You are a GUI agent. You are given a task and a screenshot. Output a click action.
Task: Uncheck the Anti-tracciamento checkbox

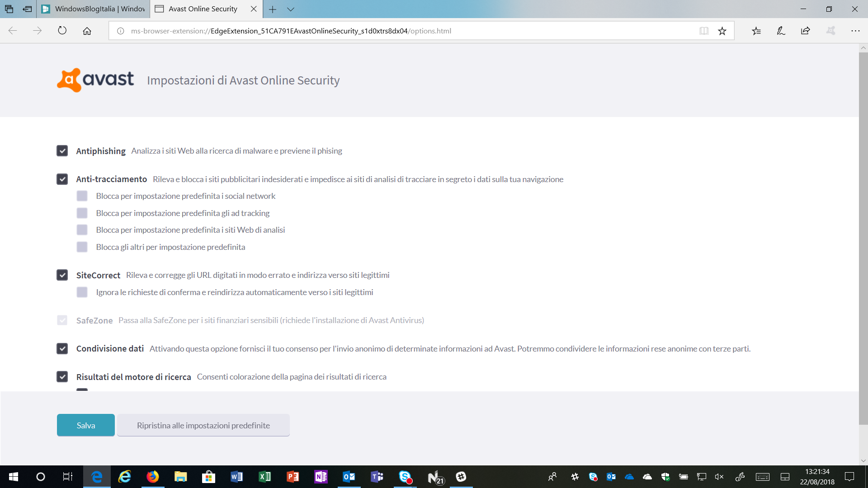point(62,179)
